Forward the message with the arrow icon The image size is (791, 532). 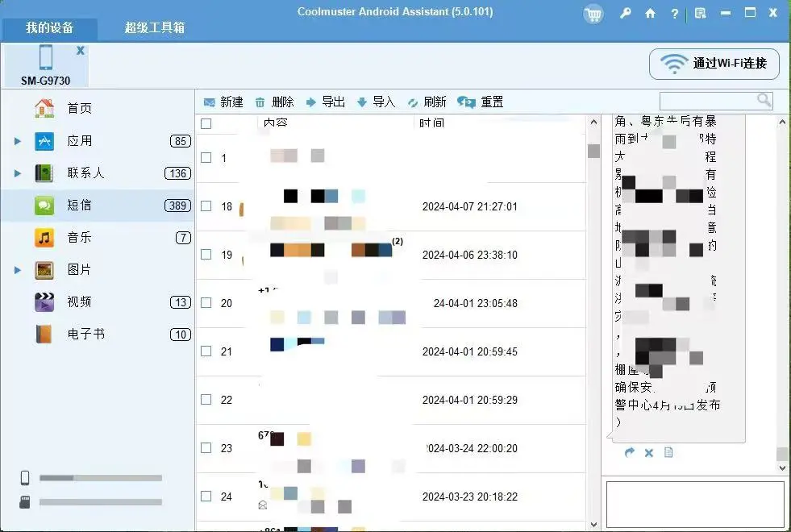pos(629,452)
